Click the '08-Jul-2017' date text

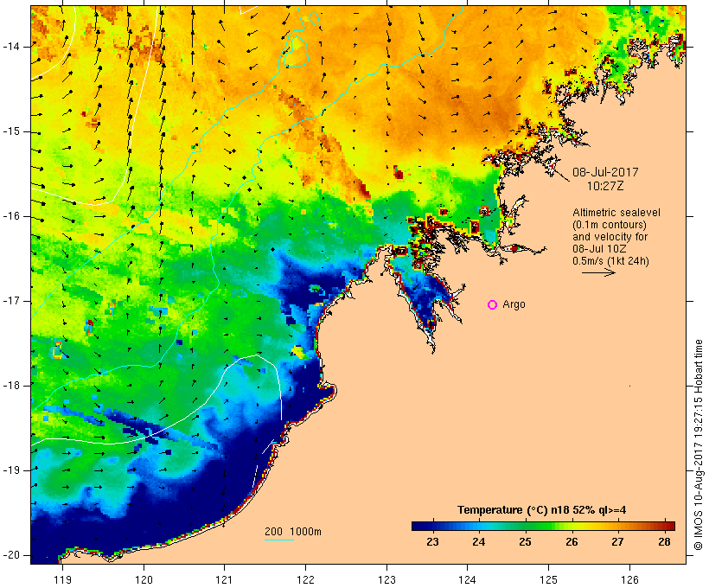(x=605, y=172)
